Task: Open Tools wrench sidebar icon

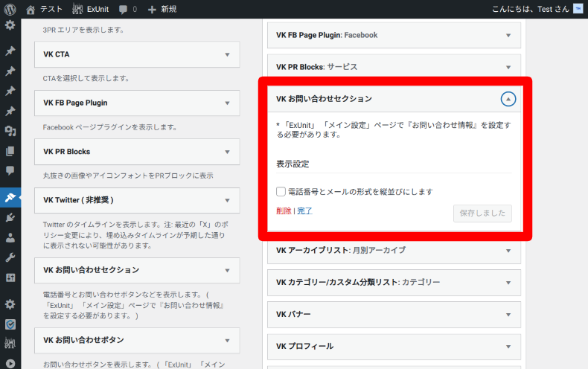Action: point(10,257)
